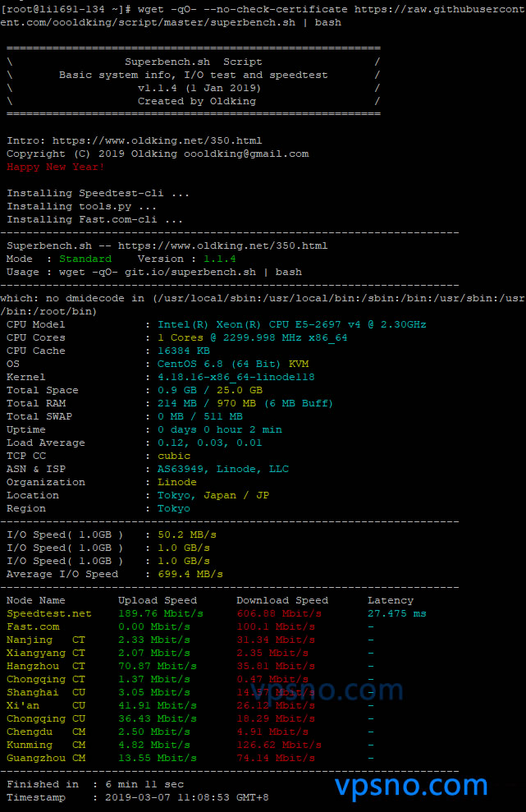Screen dimensions: 526x812
Task: Select the CPU Model value Intel Xeon E5-2697
Action: click(291, 324)
